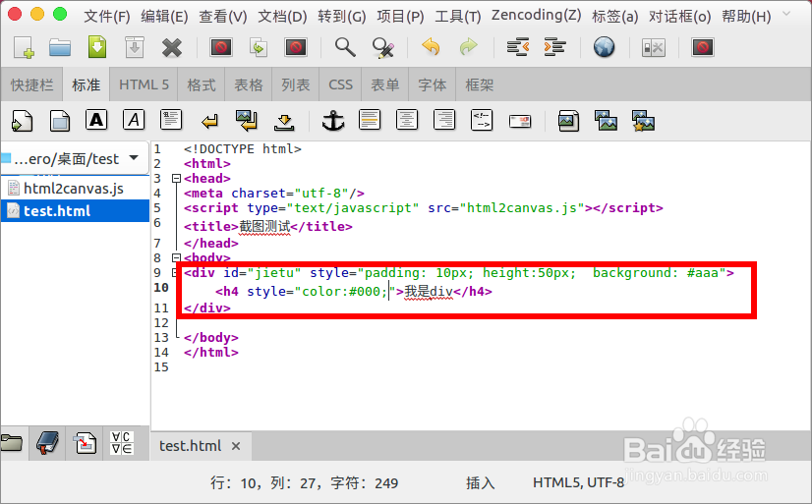Save the current file with the green arrow icon
Image resolution: width=812 pixels, height=504 pixels.
pyautogui.click(x=97, y=47)
